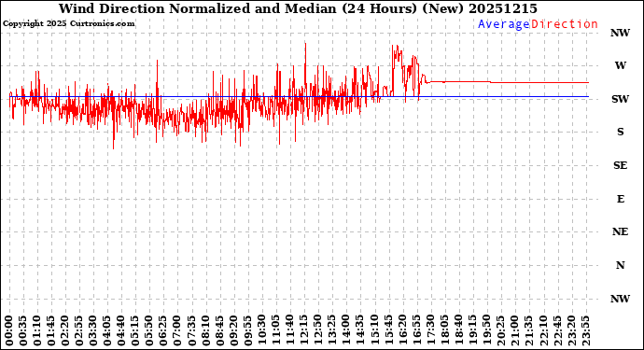The image size is (644, 350).
Task: Click the '05:50' time axis label
Action: pyautogui.click(x=149, y=331)
